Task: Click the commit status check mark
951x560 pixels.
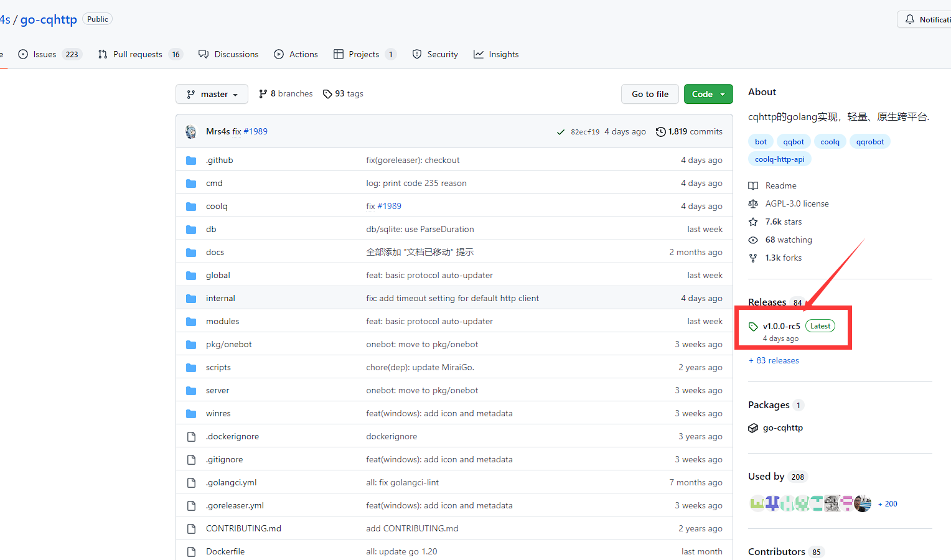Action: coord(561,132)
